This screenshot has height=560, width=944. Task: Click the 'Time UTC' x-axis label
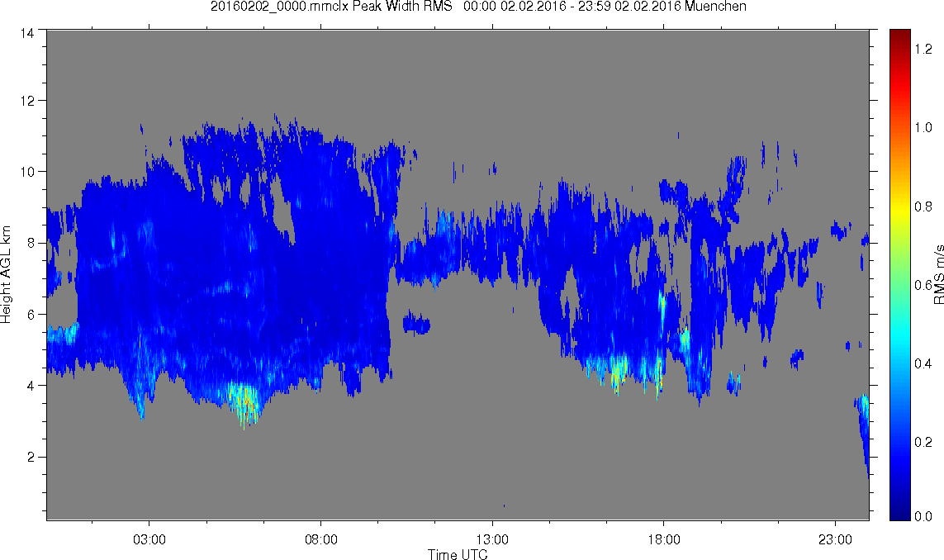coord(458,554)
